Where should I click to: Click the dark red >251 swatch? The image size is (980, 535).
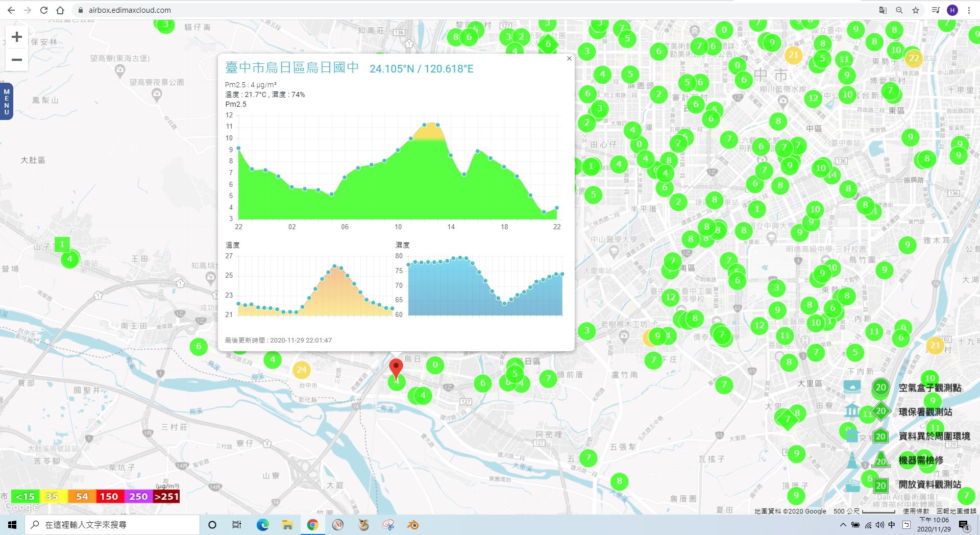[166, 496]
